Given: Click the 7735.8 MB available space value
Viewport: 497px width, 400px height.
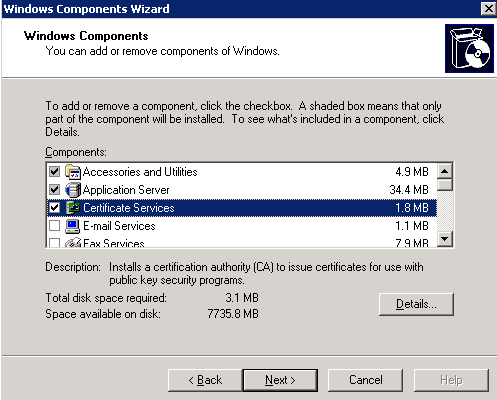Looking at the screenshot, I should [233, 314].
